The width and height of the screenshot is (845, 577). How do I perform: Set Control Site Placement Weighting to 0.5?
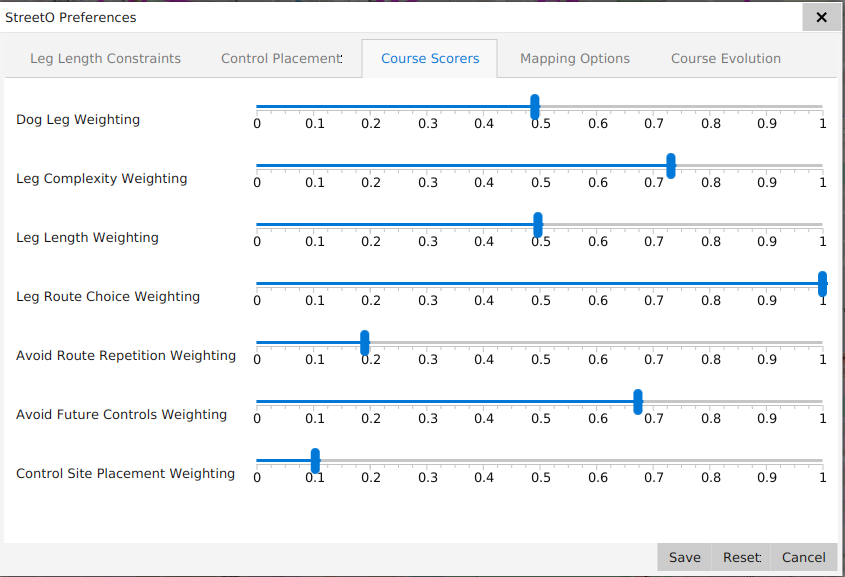[540, 460]
